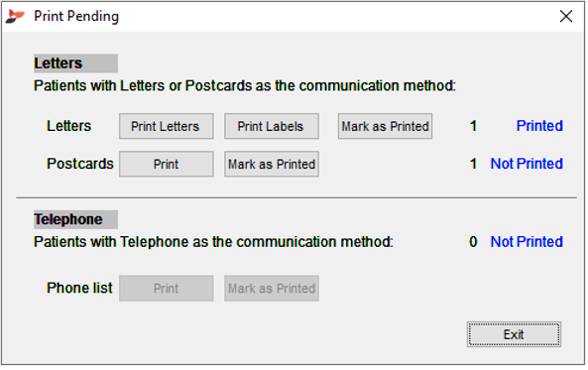Select the Telephone section heading
Image resolution: width=588 pixels, height=370 pixels.
point(68,219)
